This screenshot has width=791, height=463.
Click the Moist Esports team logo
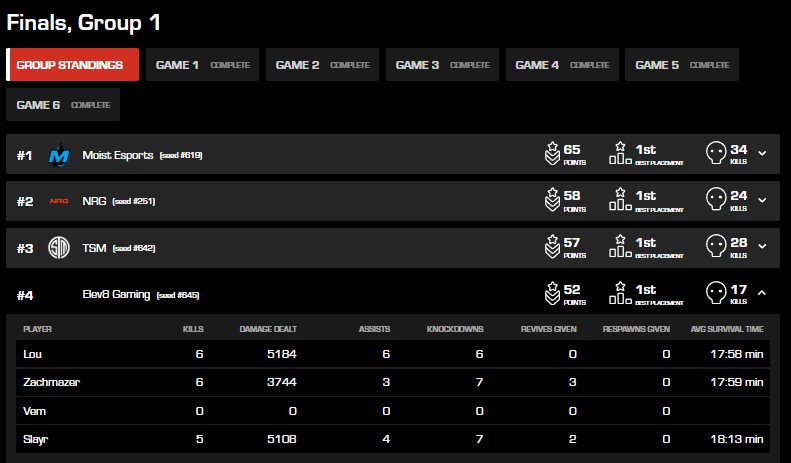59,155
